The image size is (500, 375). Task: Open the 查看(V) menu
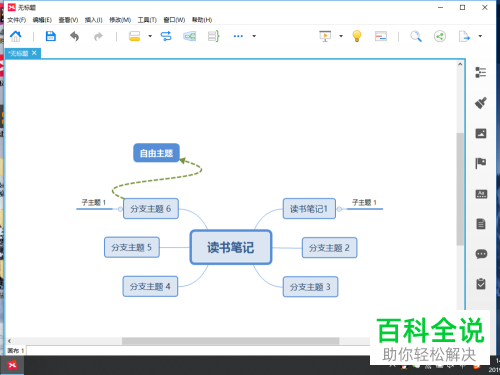68,20
